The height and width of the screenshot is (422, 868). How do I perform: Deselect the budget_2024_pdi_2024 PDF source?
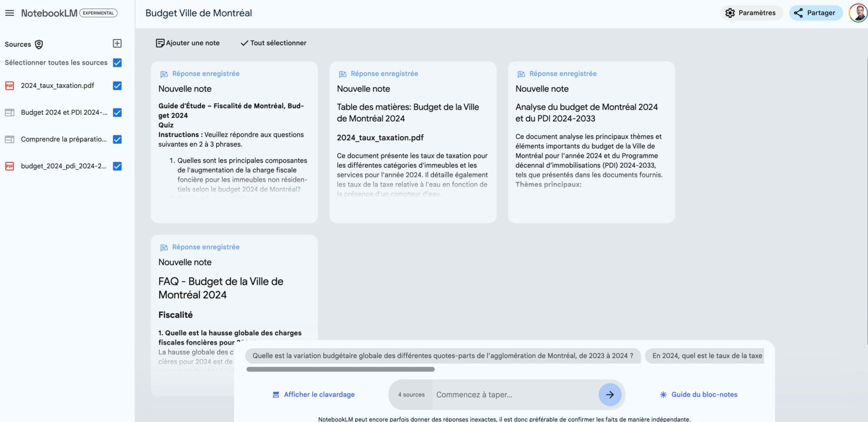pyautogui.click(x=117, y=166)
